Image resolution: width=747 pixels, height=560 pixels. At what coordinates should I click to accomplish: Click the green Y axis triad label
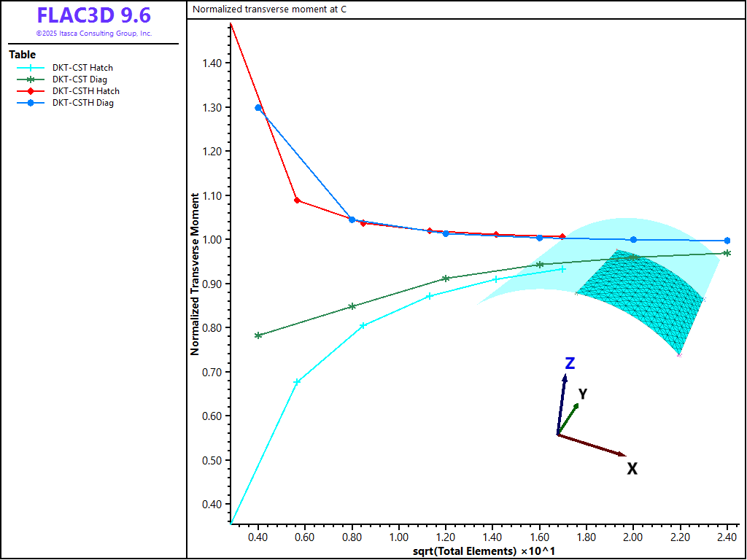(583, 394)
